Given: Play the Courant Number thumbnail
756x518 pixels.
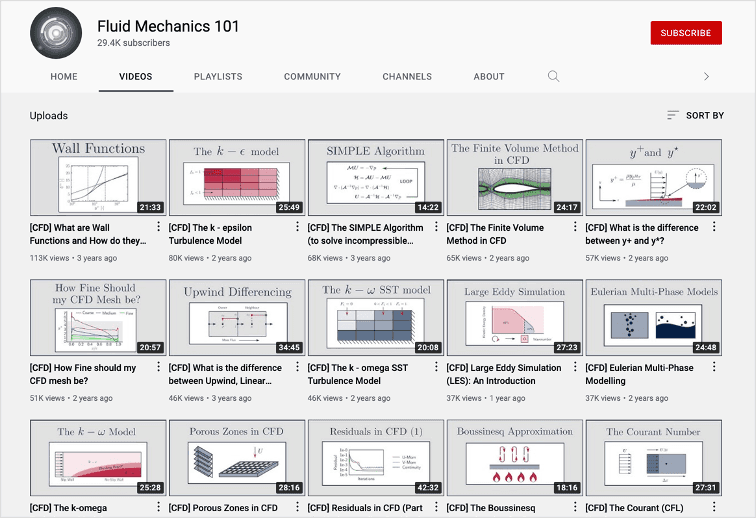Looking at the screenshot, I should [653, 458].
